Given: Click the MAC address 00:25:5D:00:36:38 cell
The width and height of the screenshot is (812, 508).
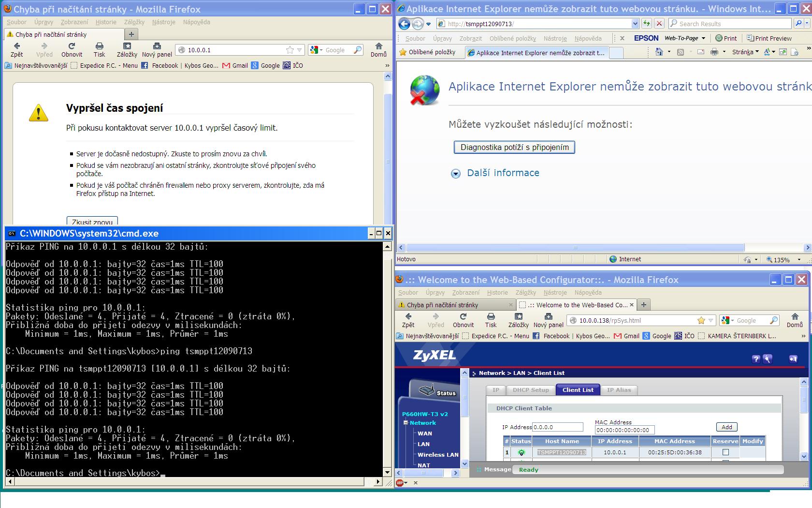Looking at the screenshot, I should pos(675,452).
